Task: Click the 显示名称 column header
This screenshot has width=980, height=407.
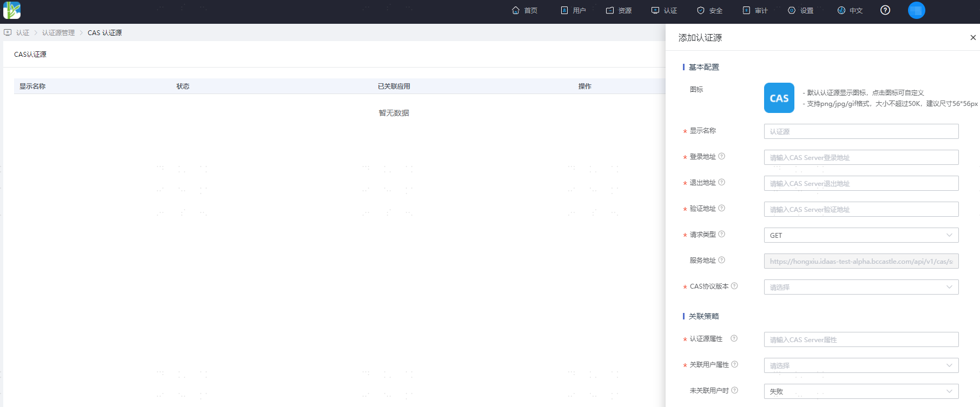Action: pyautogui.click(x=32, y=86)
